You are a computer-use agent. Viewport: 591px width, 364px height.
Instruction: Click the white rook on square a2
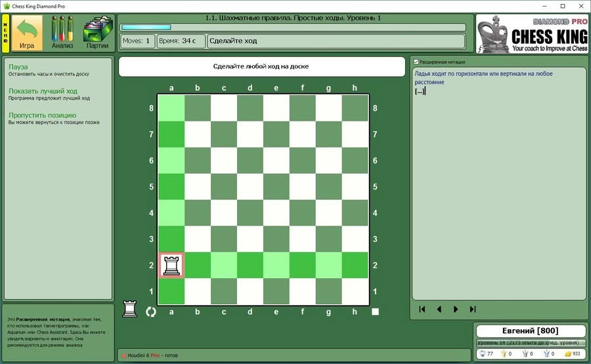(x=171, y=265)
